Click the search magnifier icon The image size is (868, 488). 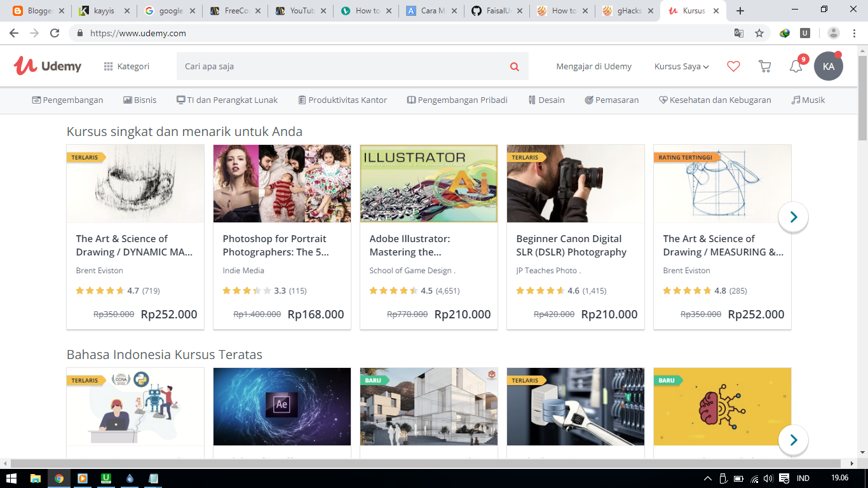click(x=514, y=67)
